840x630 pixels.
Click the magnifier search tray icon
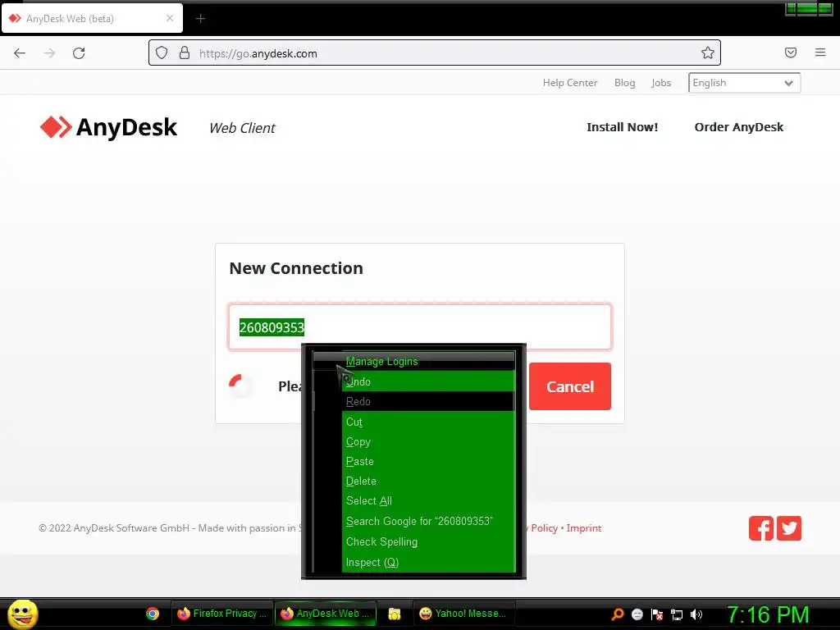(x=618, y=614)
